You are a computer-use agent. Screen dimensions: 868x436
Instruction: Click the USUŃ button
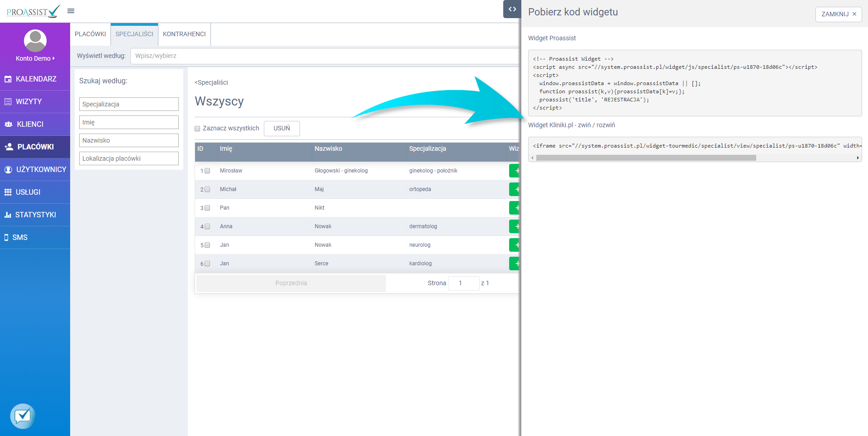pos(281,128)
